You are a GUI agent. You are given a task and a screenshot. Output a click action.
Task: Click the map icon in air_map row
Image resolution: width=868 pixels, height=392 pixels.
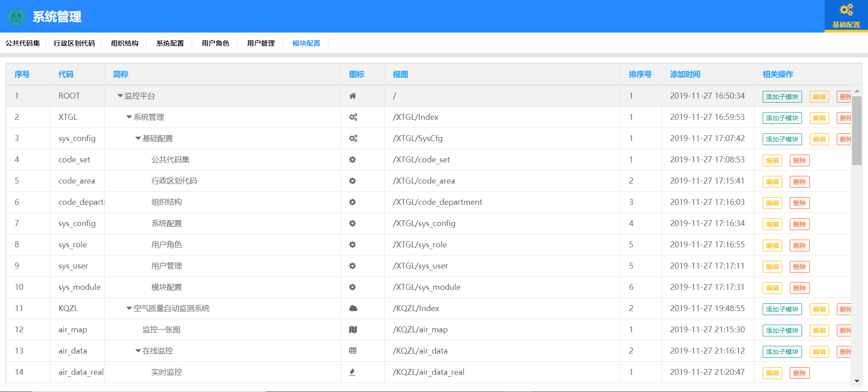353,330
